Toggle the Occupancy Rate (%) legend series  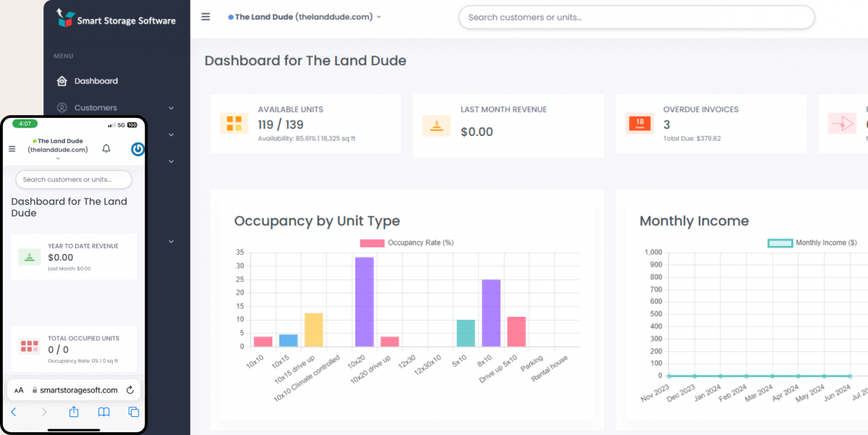(x=406, y=242)
